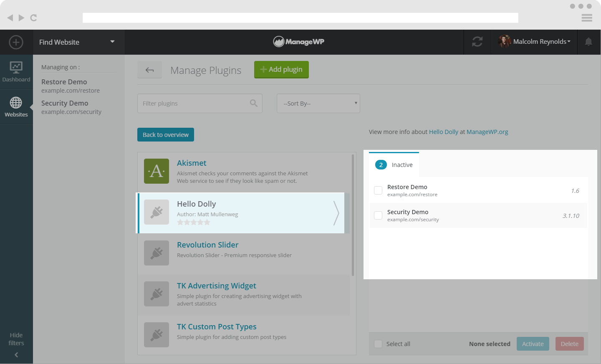
Task: Click the None selected status text
Action: (490, 344)
